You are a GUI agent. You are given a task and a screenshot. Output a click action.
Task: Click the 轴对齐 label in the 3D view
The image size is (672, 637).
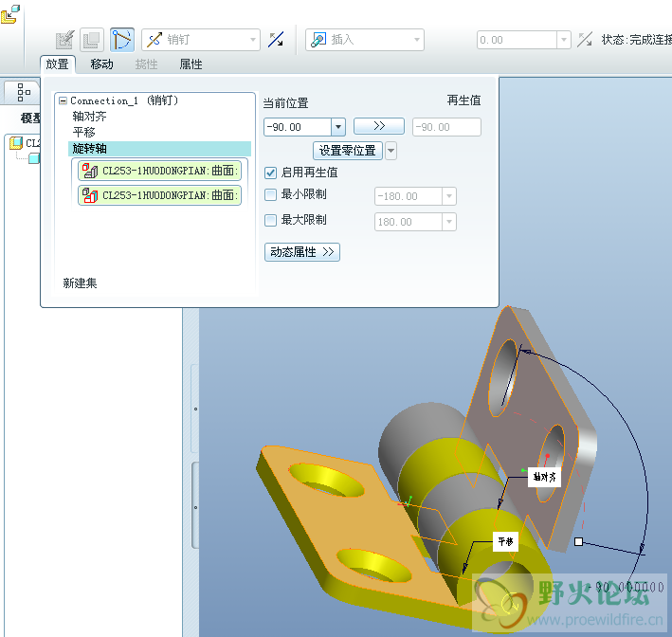(x=544, y=477)
